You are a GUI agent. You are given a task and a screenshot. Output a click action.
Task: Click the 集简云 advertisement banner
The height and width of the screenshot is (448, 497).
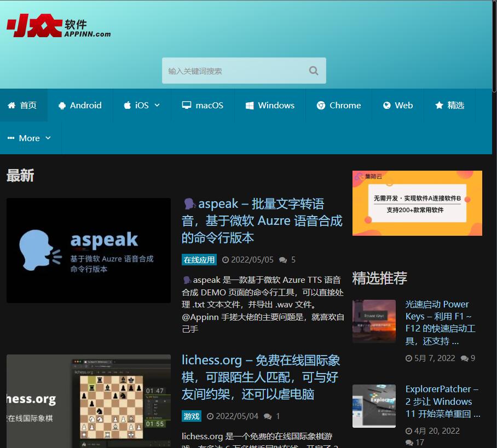(x=417, y=203)
